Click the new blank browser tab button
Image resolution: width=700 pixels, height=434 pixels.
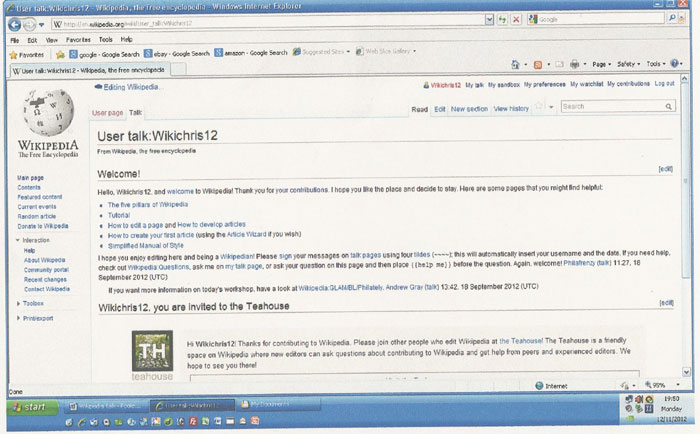179,69
